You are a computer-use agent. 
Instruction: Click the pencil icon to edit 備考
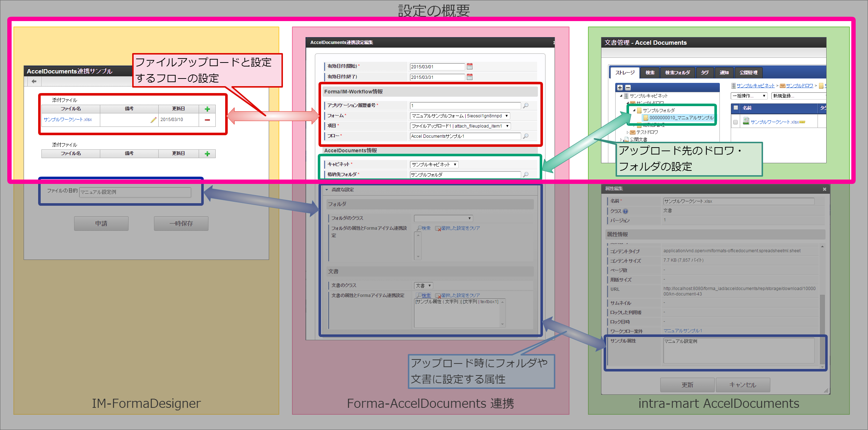point(153,120)
